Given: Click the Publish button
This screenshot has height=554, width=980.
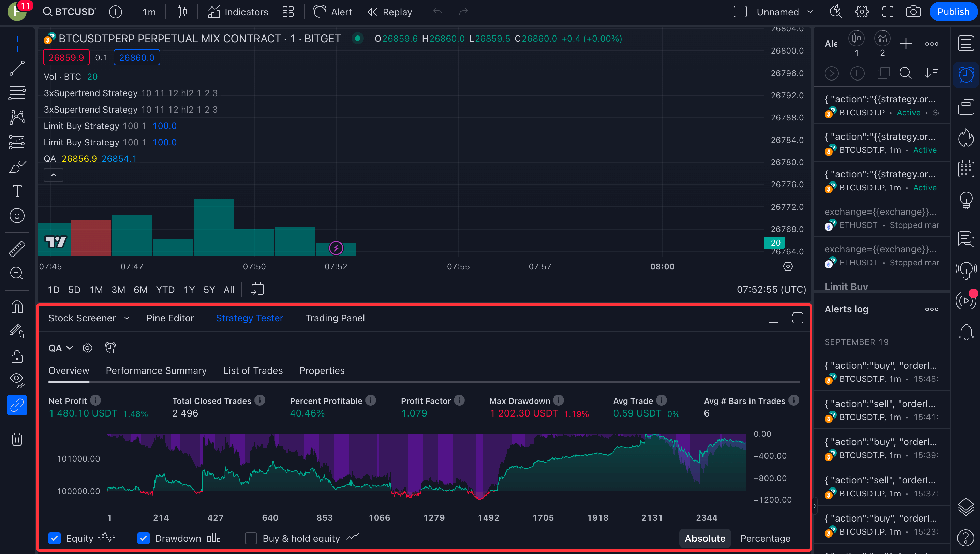Looking at the screenshot, I should [x=953, y=12].
